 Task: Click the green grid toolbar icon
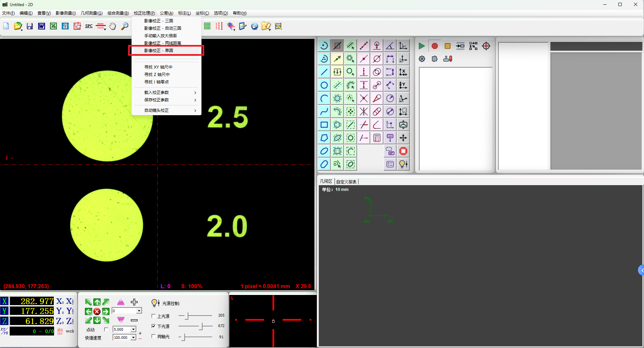(207, 26)
